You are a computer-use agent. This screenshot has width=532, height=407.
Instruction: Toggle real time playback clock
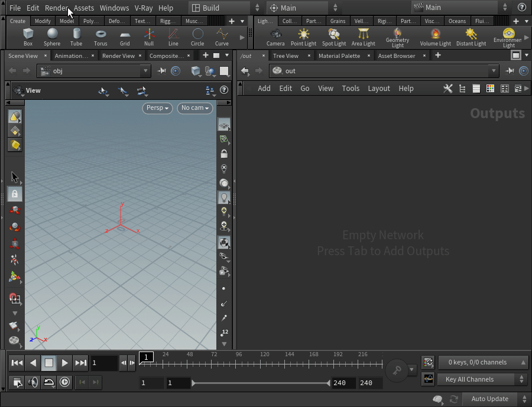64,382
